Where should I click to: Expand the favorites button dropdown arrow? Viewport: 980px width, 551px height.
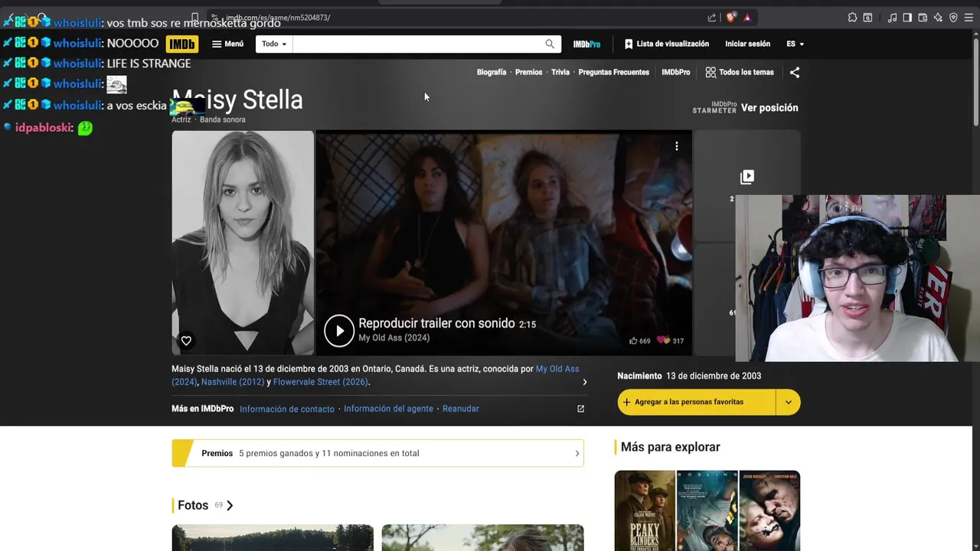coord(788,402)
